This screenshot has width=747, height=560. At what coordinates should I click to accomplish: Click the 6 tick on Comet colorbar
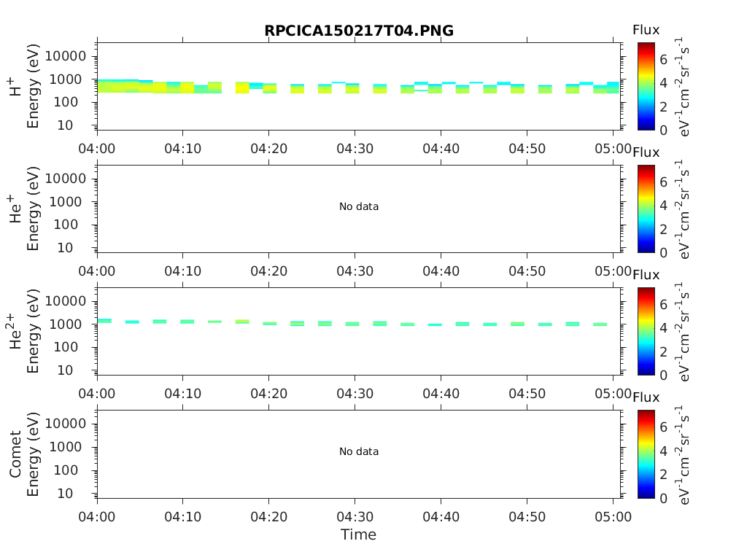[663, 427]
